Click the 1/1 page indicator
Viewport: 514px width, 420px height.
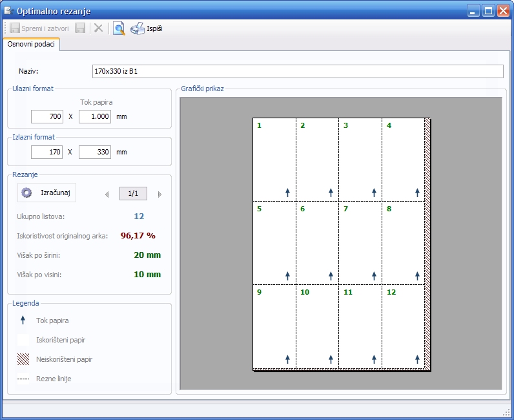tap(133, 193)
